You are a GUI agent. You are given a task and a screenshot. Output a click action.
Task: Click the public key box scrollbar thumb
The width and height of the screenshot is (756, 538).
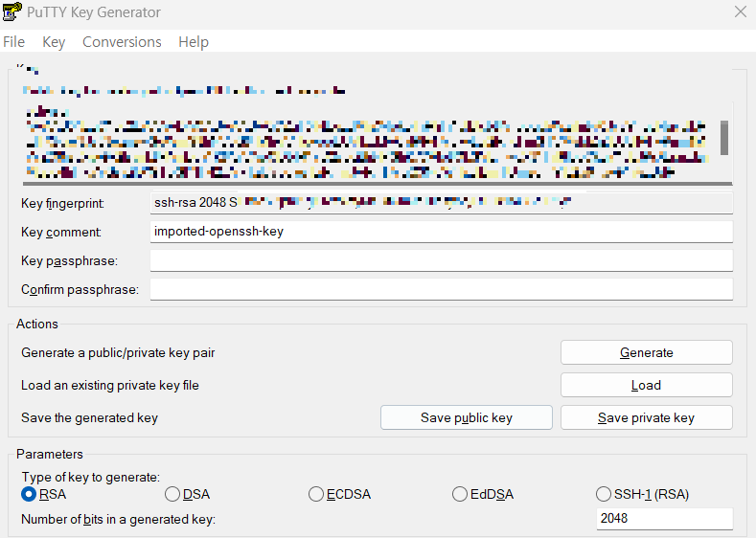pos(724,138)
